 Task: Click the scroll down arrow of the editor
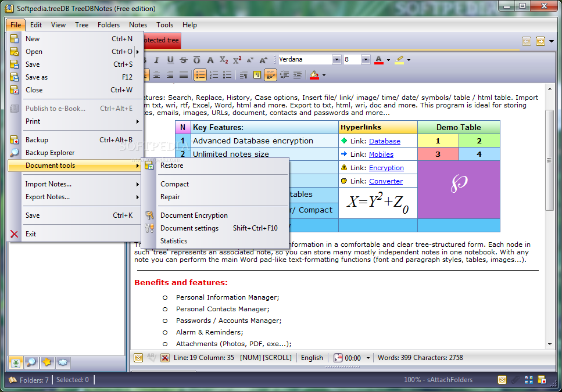click(550, 344)
